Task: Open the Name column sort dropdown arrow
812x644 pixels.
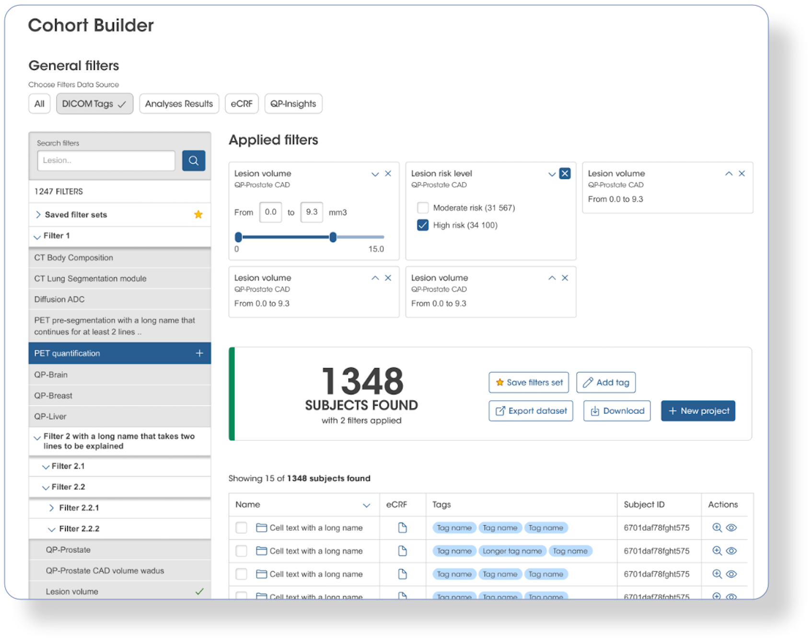Action: (367, 505)
